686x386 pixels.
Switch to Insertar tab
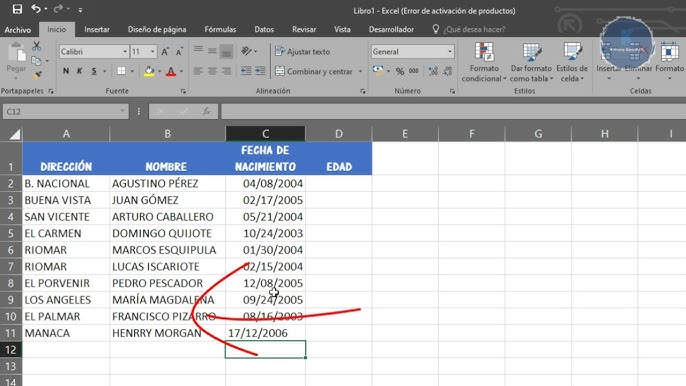click(x=97, y=29)
